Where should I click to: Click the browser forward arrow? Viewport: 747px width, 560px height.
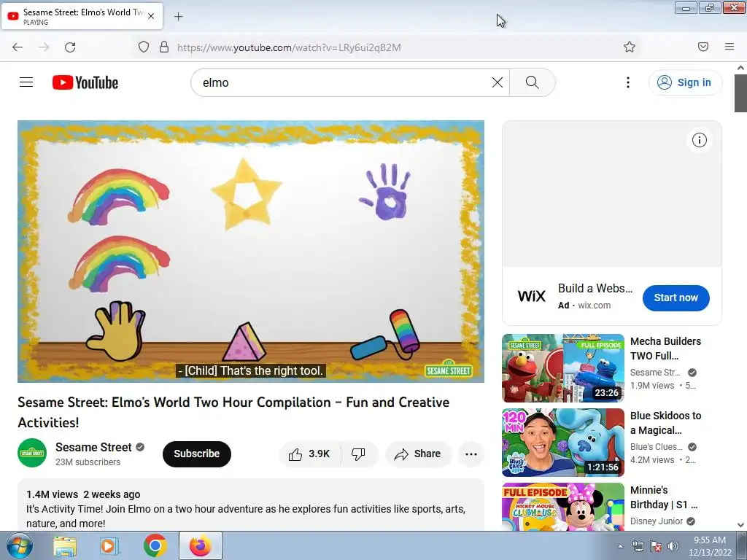(44, 47)
